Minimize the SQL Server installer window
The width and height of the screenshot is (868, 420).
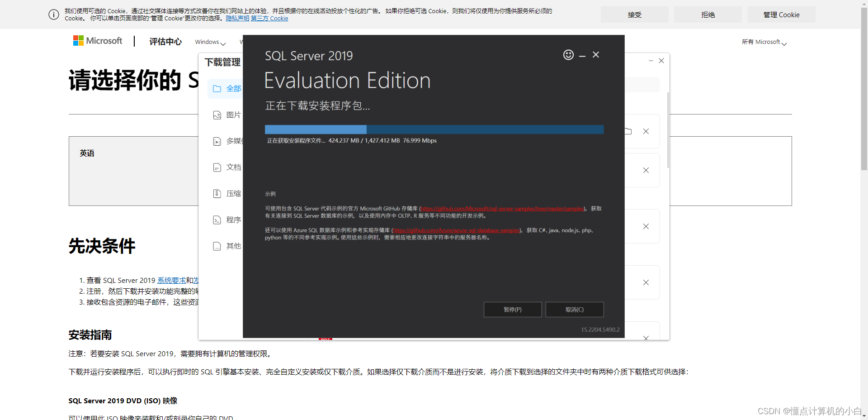[582, 56]
